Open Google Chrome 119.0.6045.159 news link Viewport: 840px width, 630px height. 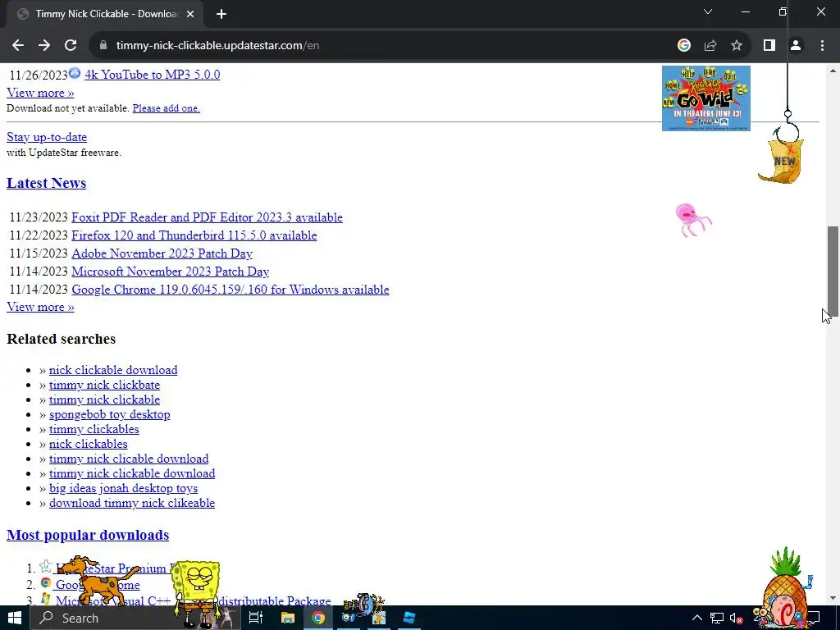[231, 290]
